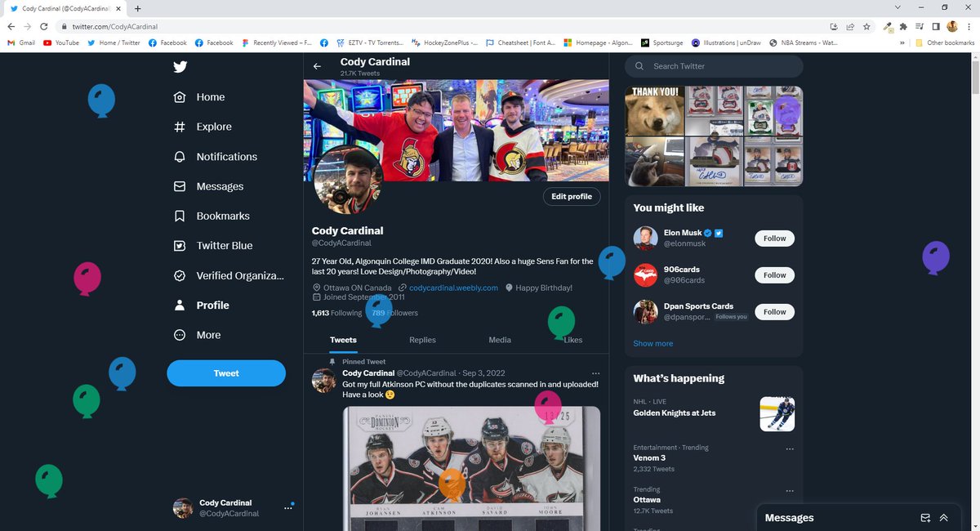Open NBA Streams bookmark
The image size is (980, 531).
pos(804,42)
